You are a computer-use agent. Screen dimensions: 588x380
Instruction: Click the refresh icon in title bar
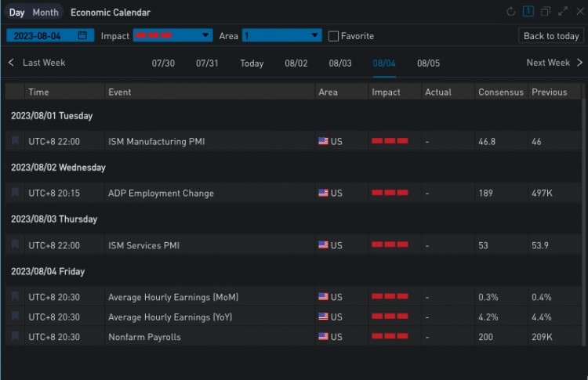point(511,12)
